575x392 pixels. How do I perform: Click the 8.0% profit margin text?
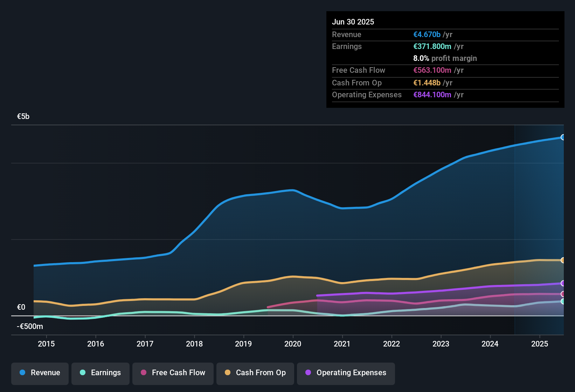[x=445, y=58]
